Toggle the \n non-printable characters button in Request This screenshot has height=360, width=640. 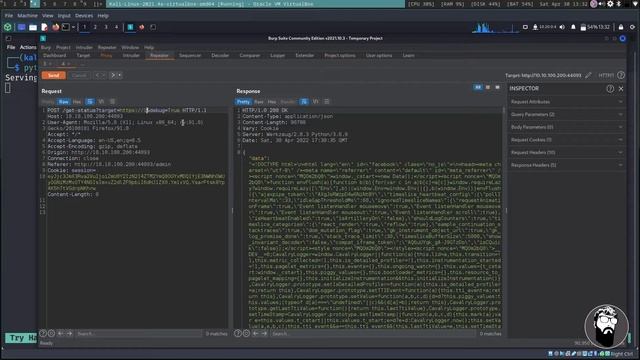pyautogui.click(x=101, y=102)
